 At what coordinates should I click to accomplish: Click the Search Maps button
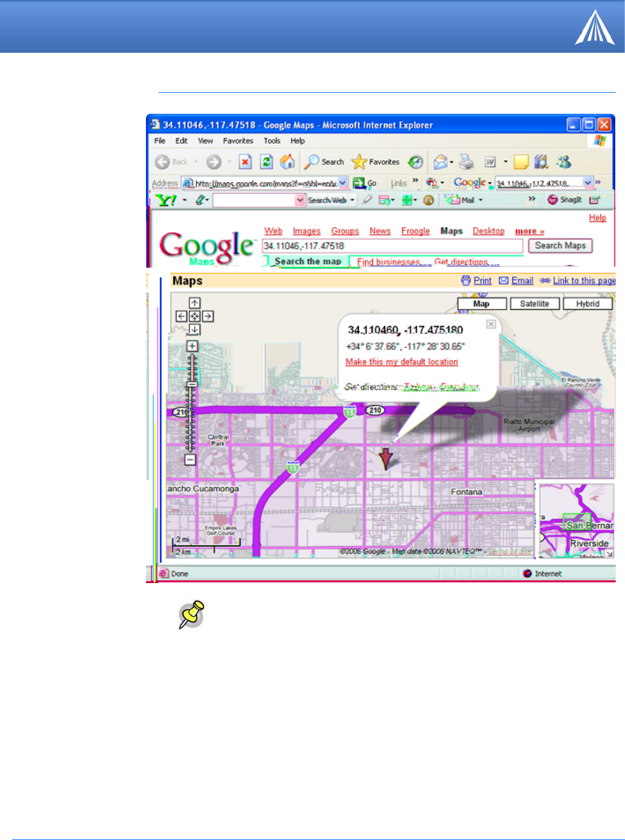[x=561, y=246]
